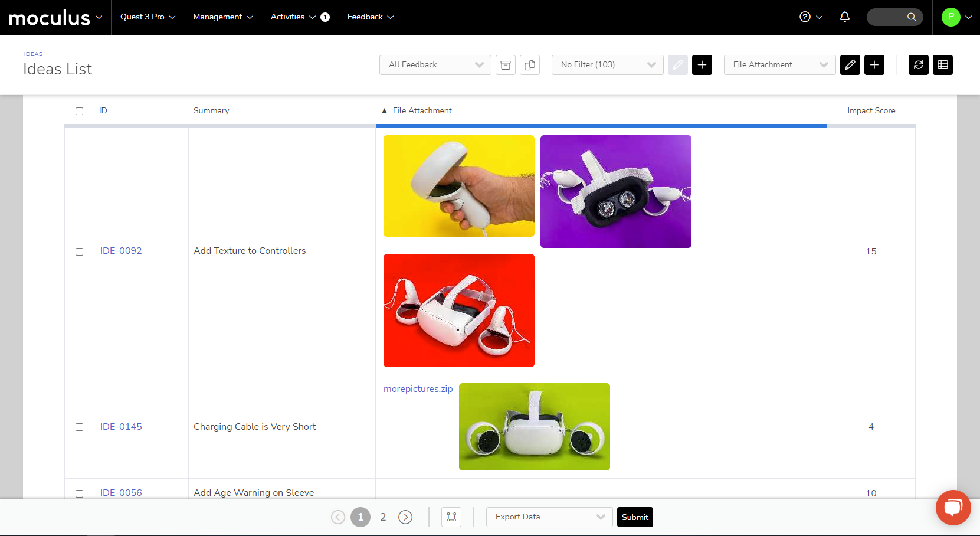Download the morepictures.zip attachment
This screenshot has width=980, height=536.
point(418,389)
